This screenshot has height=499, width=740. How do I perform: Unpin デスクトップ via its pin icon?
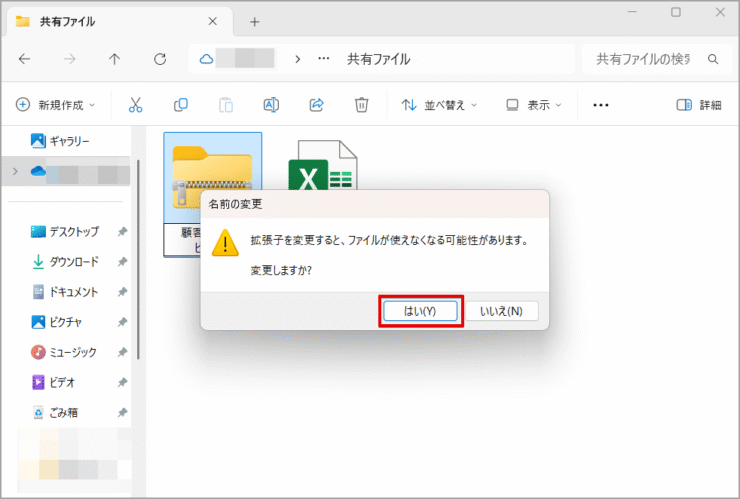point(122,231)
